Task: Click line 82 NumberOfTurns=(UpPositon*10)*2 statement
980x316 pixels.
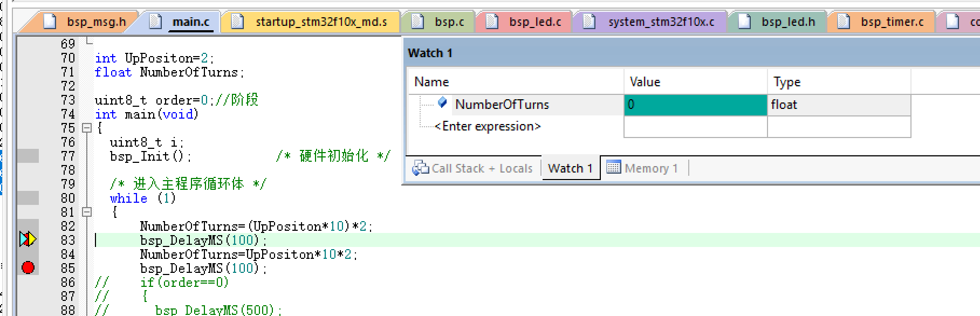Action: 256,226
